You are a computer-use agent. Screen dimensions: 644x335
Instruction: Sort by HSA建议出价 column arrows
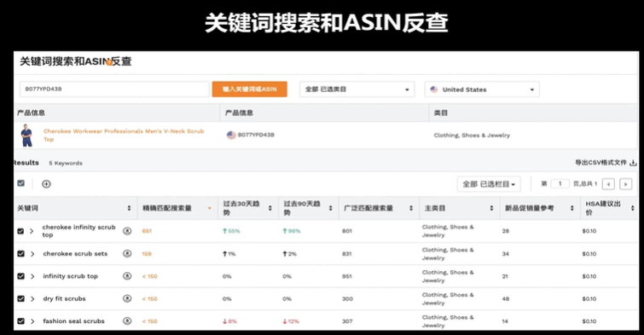pos(632,208)
